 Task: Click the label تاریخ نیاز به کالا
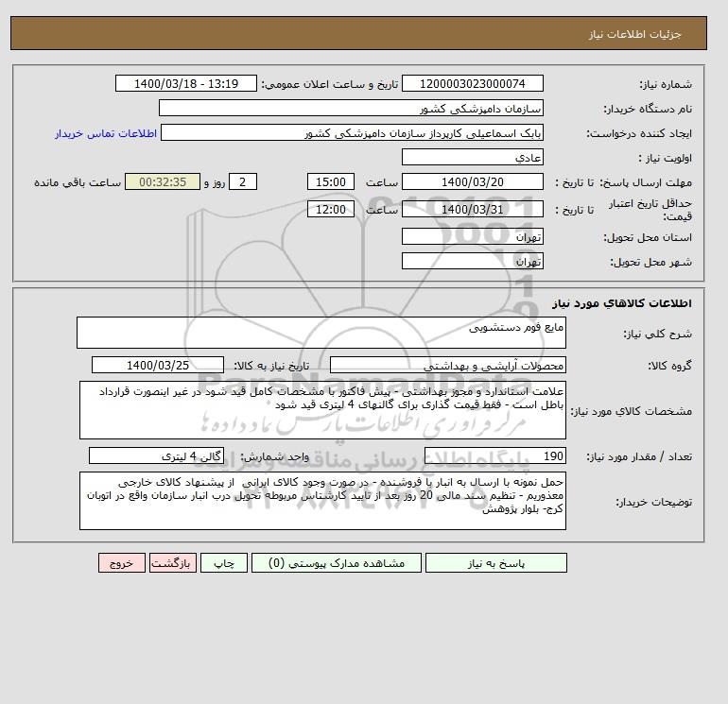(271, 366)
